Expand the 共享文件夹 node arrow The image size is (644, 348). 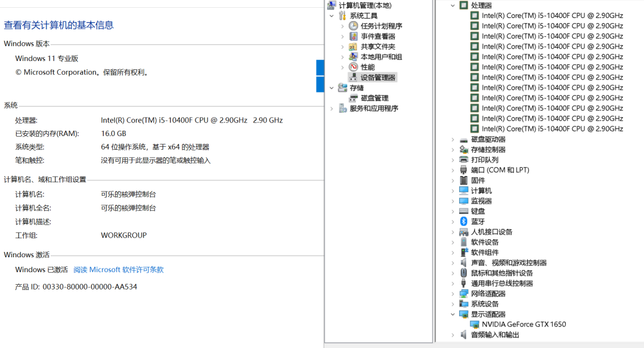coord(342,47)
